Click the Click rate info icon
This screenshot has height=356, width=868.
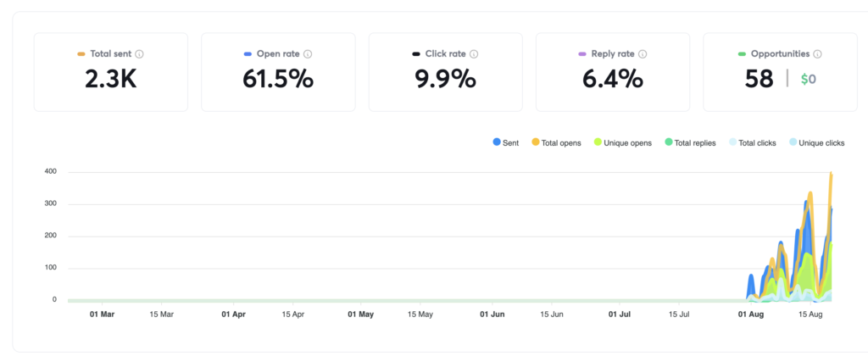click(474, 54)
